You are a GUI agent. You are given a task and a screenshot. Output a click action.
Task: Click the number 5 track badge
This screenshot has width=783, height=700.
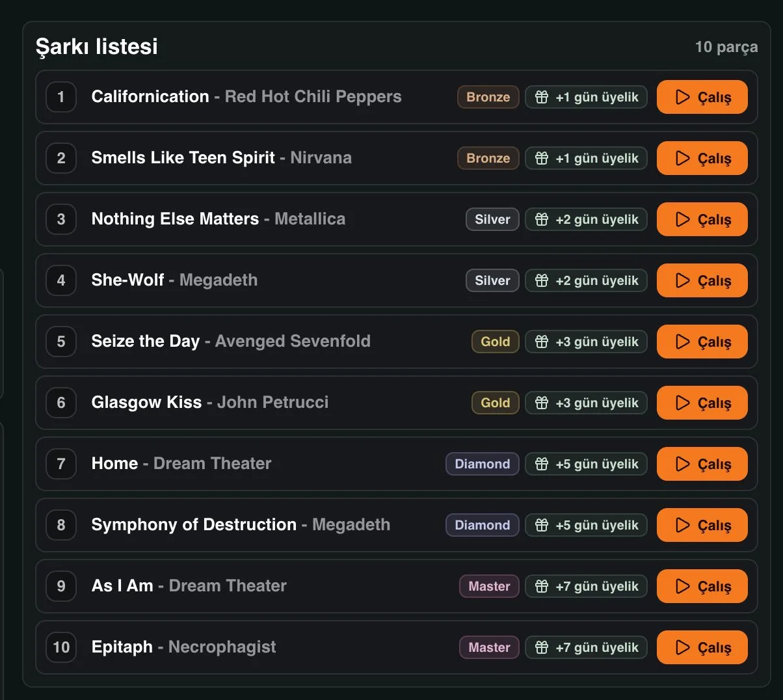click(61, 342)
